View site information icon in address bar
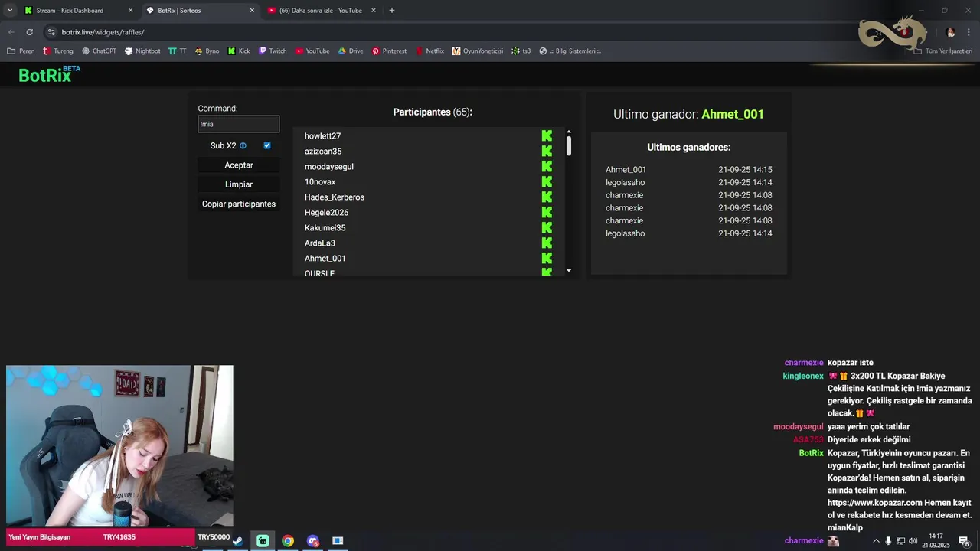This screenshot has height=551, width=980. (x=51, y=32)
